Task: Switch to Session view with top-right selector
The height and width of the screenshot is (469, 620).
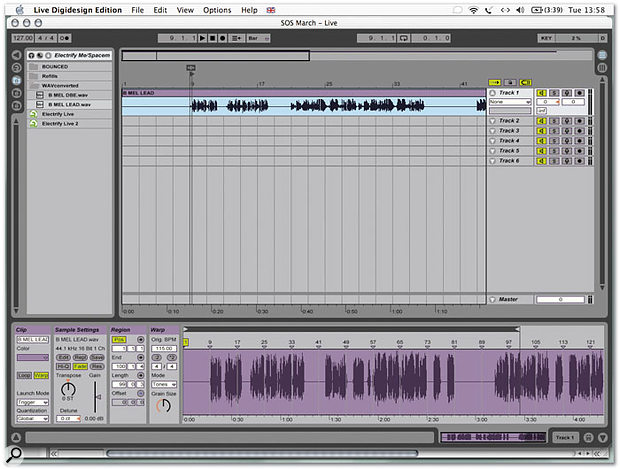Action: pyautogui.click(x=602, y=68)
